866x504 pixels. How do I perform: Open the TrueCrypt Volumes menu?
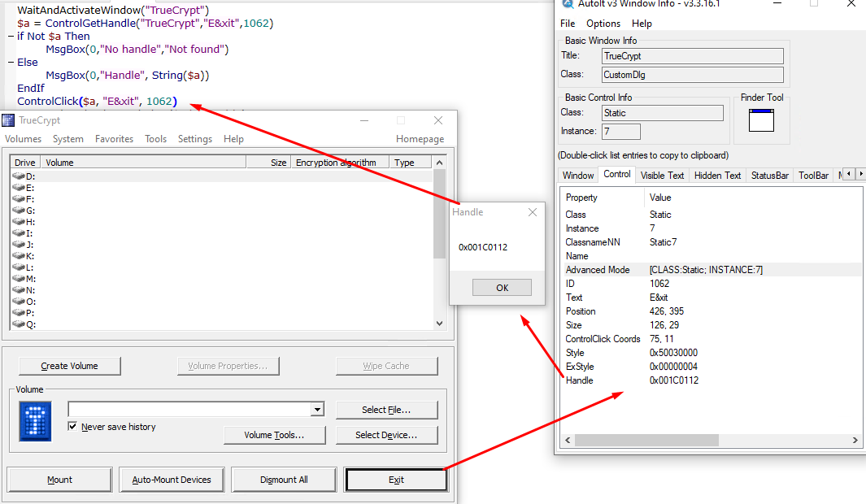(24, 139)
